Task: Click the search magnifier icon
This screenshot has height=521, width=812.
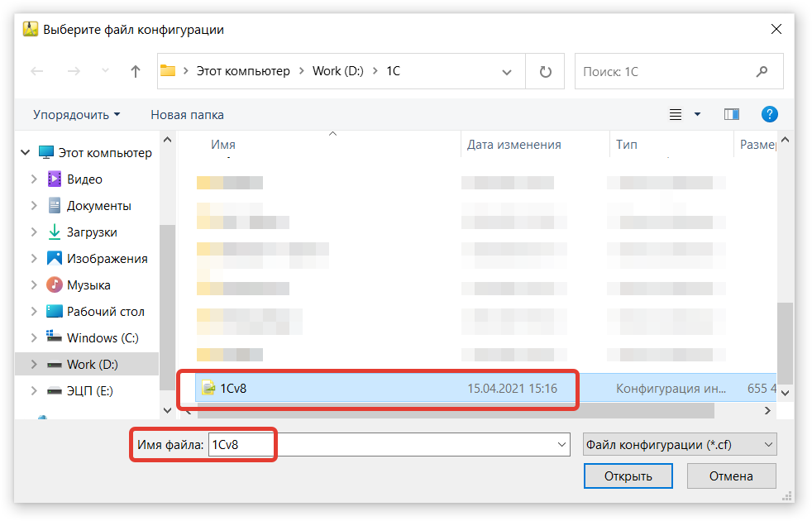Action: (762, 72)
